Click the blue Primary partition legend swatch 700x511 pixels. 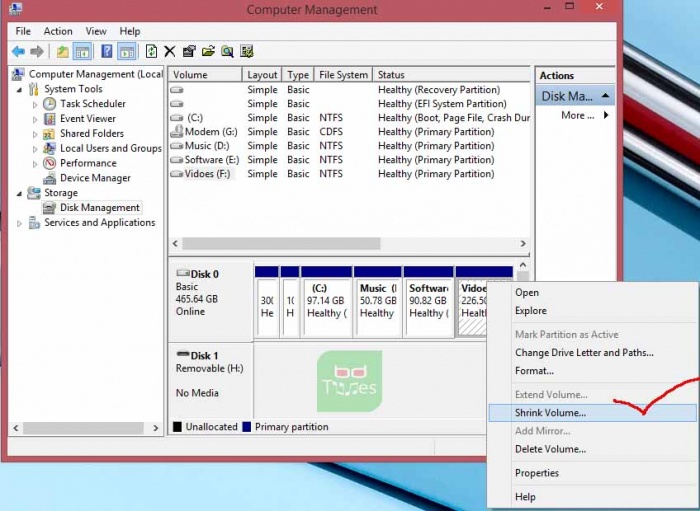tap(246, 427)
